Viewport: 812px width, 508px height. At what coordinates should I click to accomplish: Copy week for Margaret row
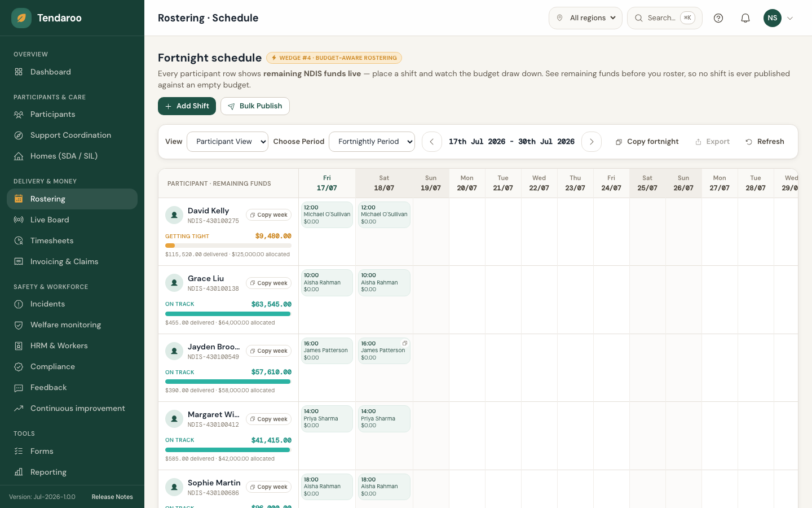tap(268, 419)
